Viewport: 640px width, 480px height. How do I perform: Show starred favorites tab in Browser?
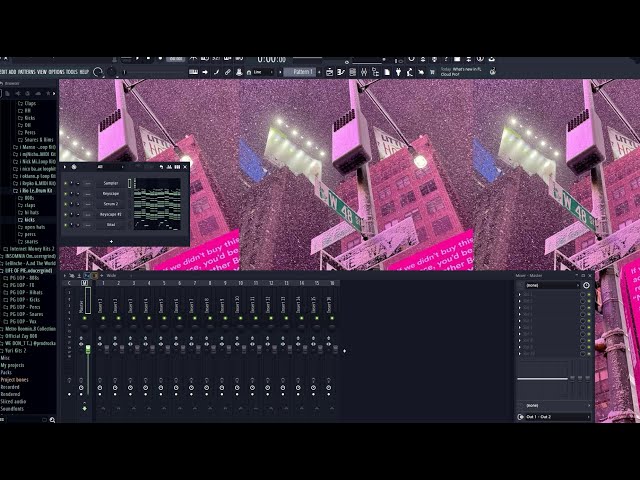[48, 93]
